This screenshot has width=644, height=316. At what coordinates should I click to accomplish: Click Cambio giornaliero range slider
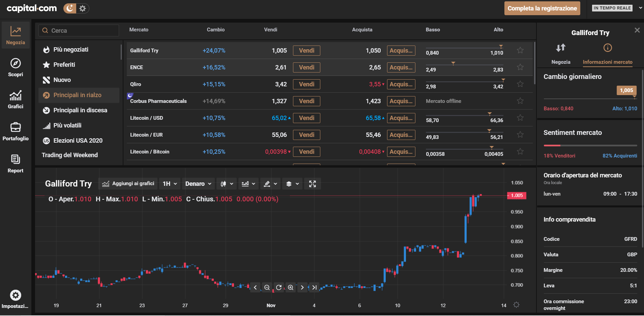click(x=590, y=99)
